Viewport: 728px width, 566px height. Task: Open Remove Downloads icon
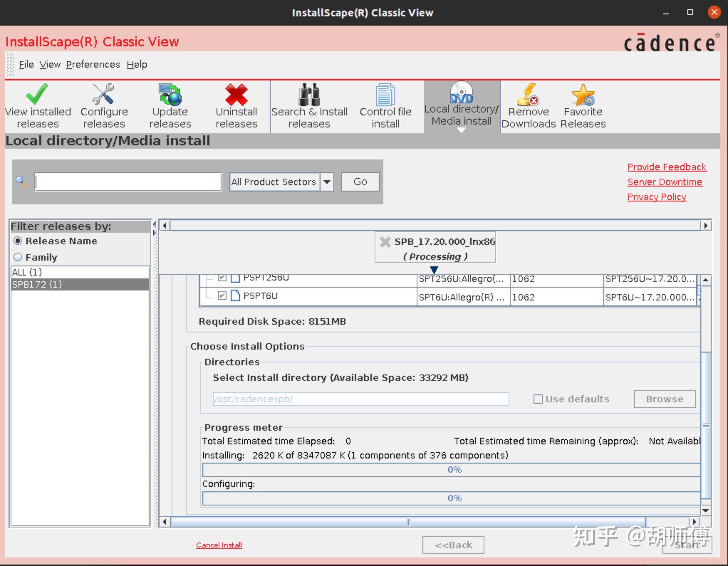[528, 94]
